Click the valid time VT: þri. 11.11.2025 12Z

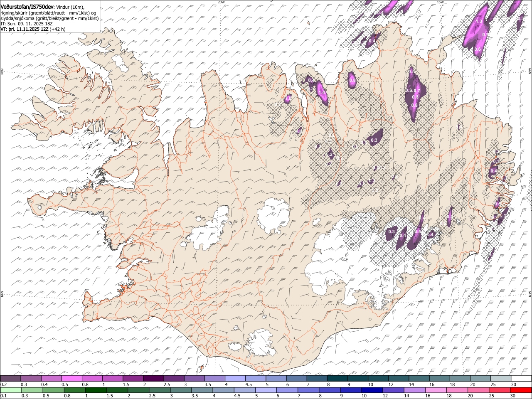24,29
